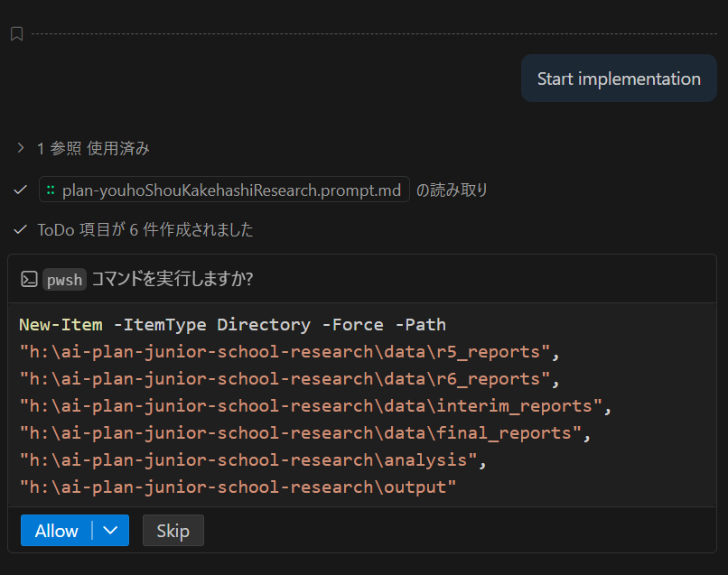Image resolution: width=728 pixels, height=575 pixels.
Task: Select the Start implementation message bubble
Action: (618, 79)
